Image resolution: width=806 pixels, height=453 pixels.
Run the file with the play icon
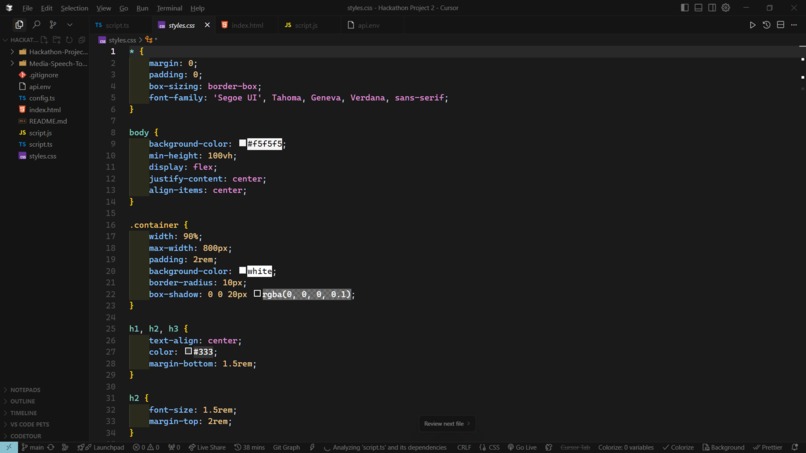click(x=752, y=25)
